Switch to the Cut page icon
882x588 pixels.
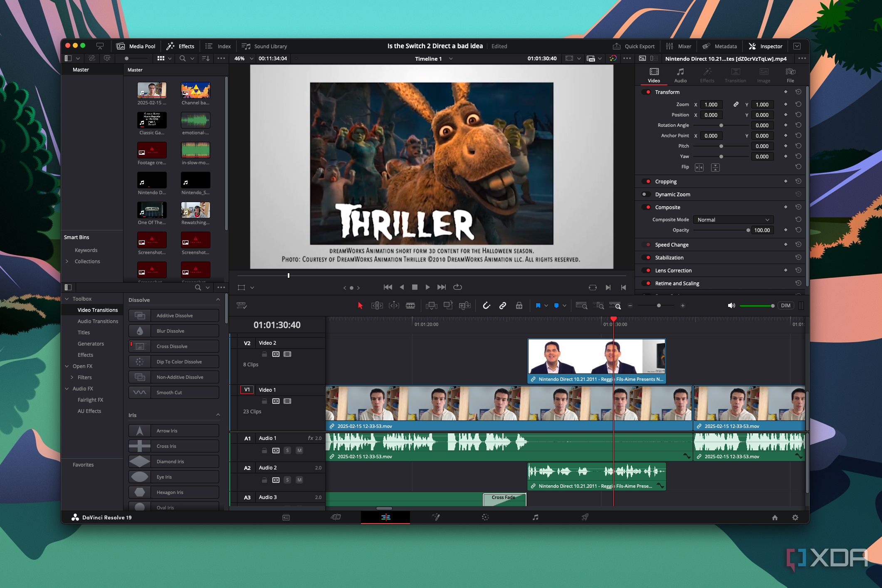pos(336,517)
